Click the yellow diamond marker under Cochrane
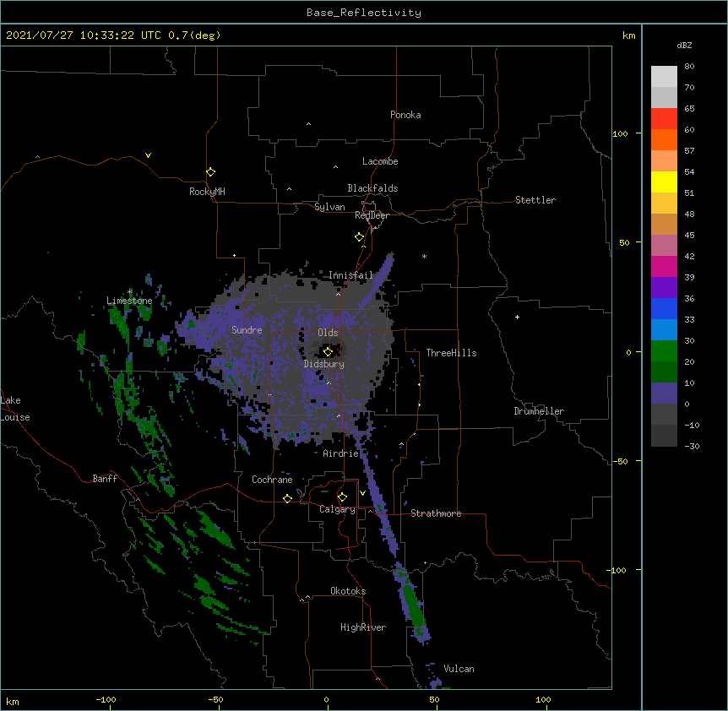 click(287, 498)
